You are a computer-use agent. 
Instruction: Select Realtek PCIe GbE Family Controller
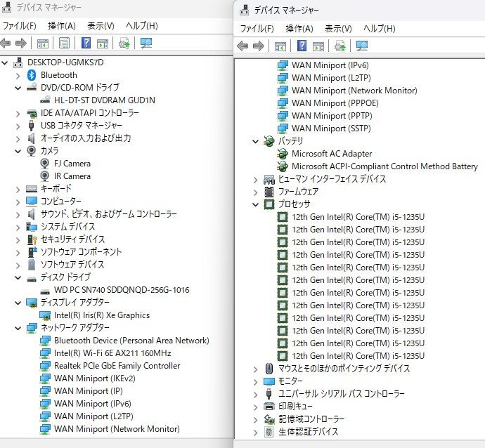click(x=117, y=366)
